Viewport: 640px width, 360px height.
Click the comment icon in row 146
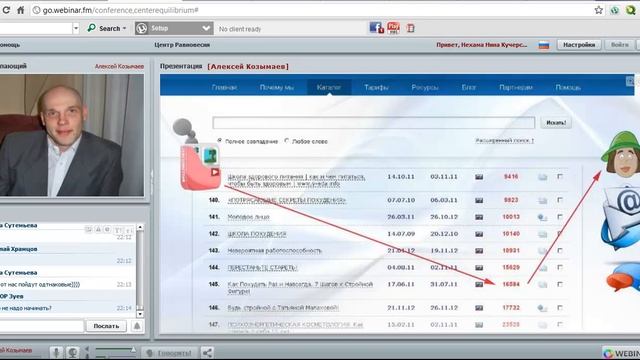tap(542, 308)
